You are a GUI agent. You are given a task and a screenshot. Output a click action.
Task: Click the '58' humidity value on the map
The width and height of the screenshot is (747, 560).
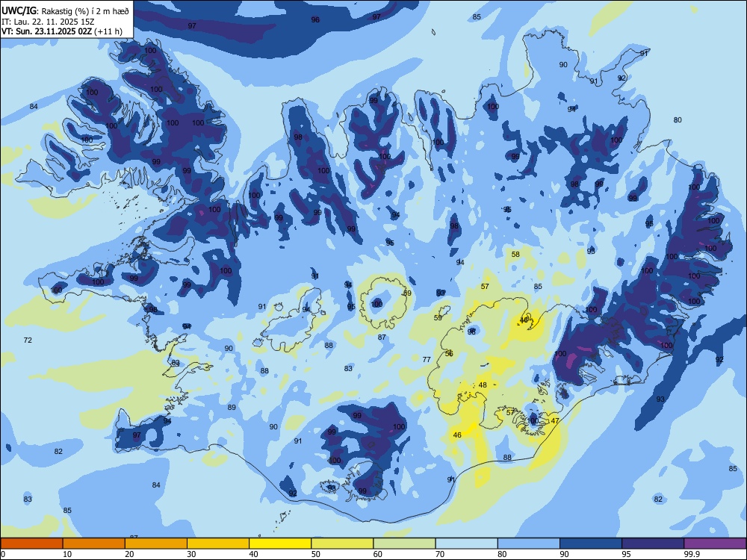pyautogui.click(x=515, y=255)
